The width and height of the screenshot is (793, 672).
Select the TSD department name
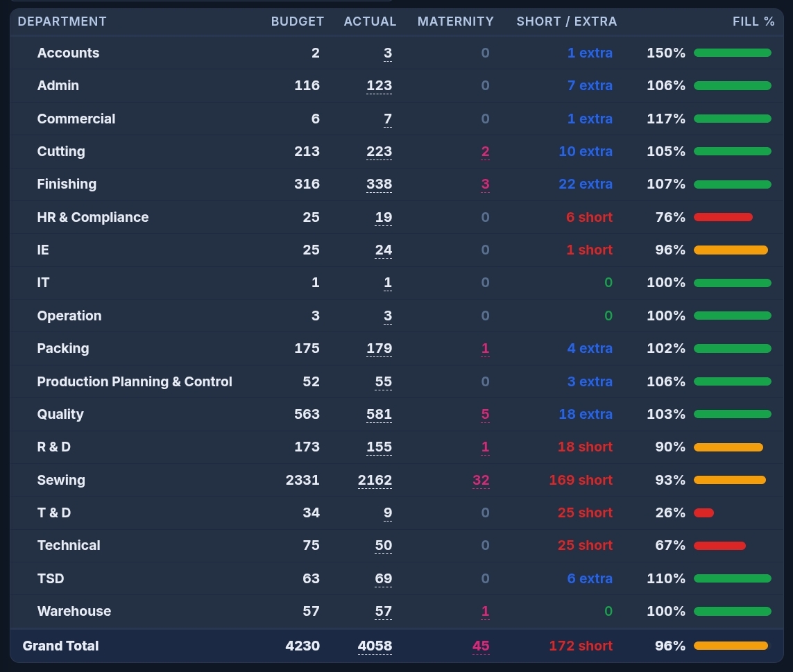(51, 578)
